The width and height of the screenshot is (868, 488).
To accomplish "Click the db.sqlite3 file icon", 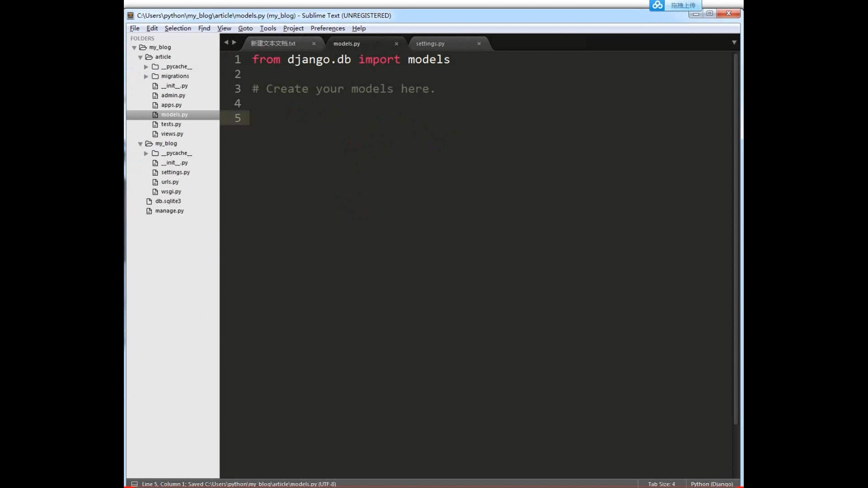I will (149, 201).
